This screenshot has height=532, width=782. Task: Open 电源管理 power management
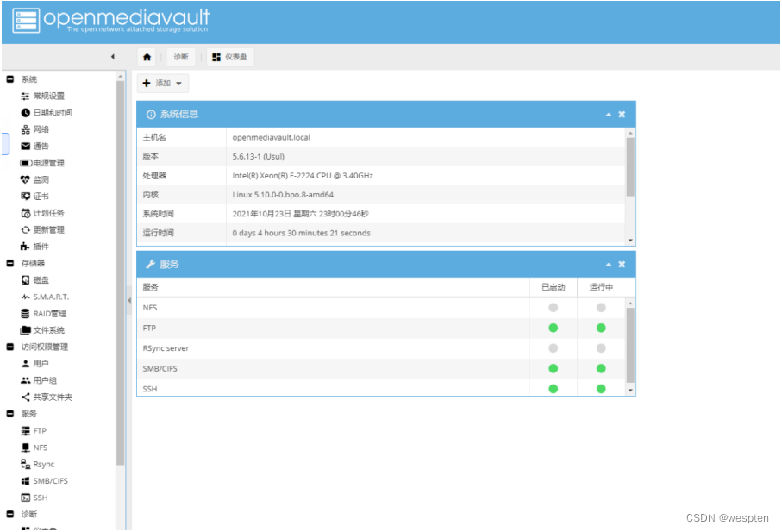tap(48, 163)
